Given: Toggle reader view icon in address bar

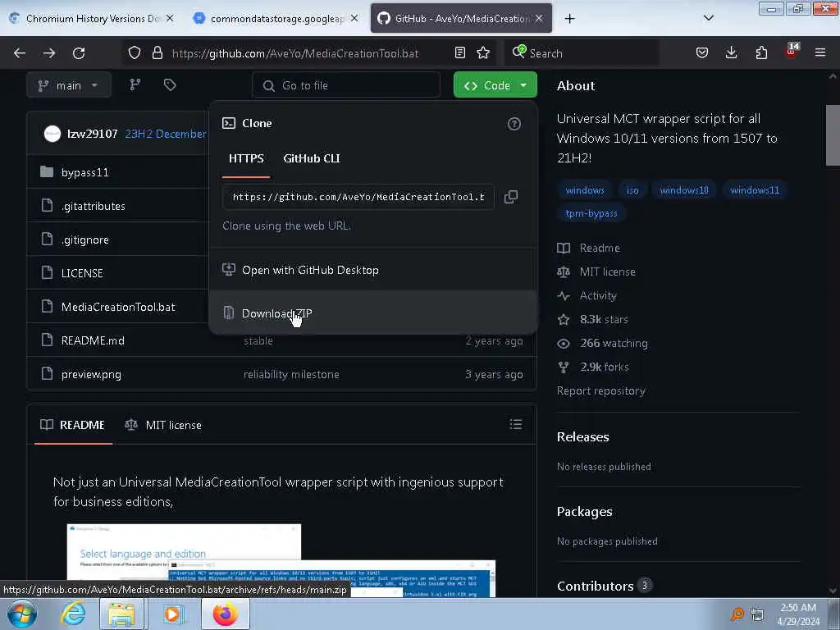Looking at the screenshot, I should [459, 52].
